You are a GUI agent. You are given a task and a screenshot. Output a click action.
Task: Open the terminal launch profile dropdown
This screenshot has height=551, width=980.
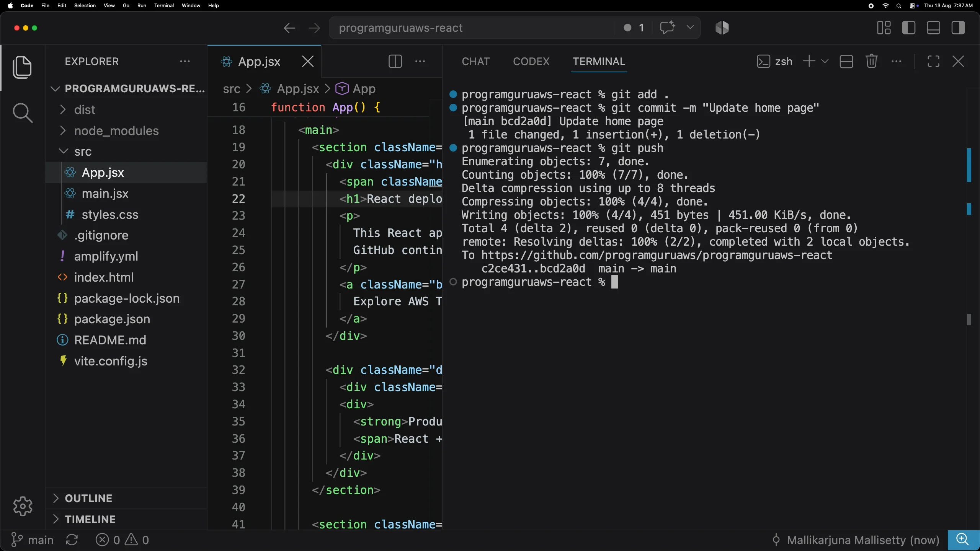click(825, 61)
